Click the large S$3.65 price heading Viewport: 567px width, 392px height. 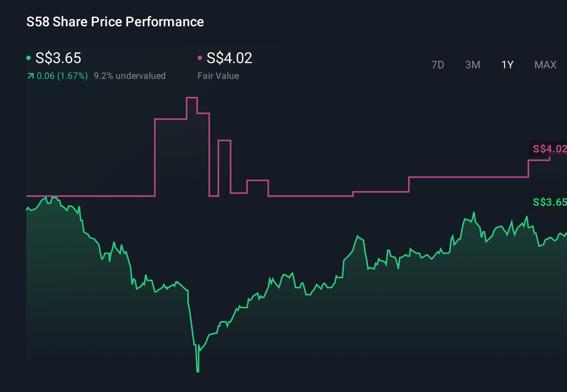point(58,58)
